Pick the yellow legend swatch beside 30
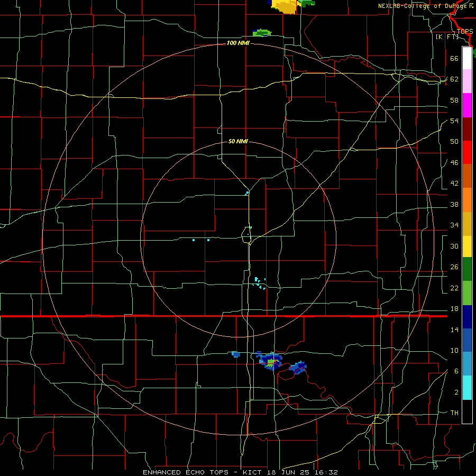Image resolution: width=476 pixels, height=476 pixels. 467,246
